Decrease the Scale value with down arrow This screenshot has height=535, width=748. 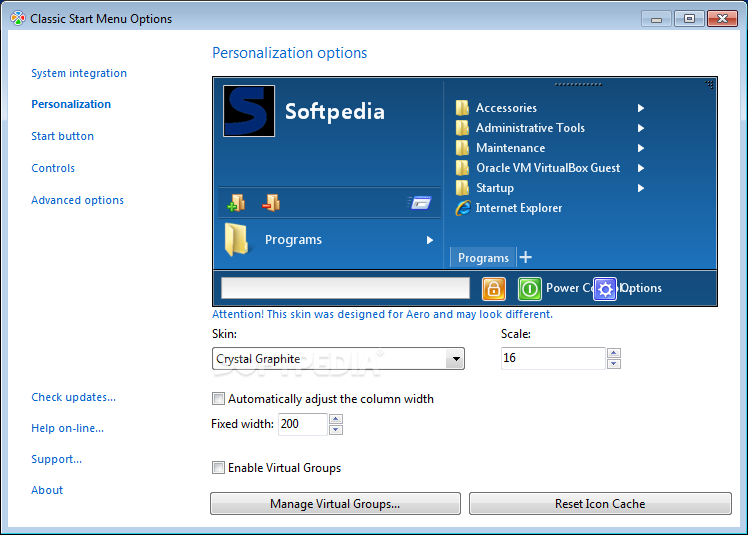point(614,364)
